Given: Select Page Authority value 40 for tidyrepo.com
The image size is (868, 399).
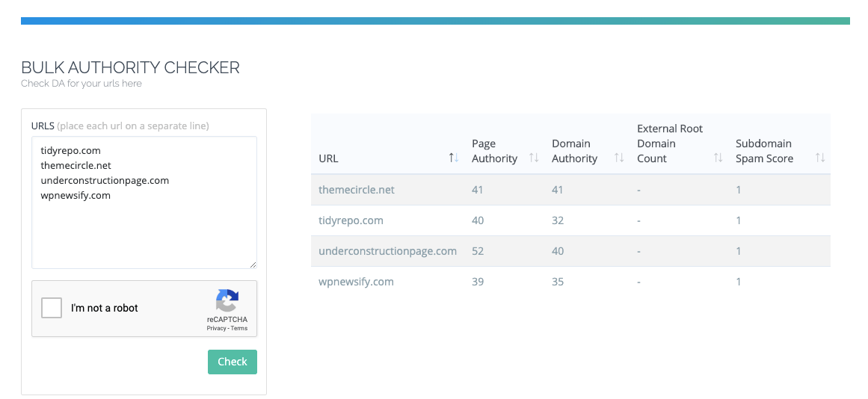Looking at the screenshot, I should click(478, 220).
